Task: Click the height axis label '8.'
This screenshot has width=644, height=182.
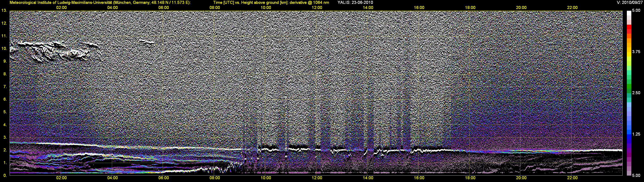Action: [5, 74]
